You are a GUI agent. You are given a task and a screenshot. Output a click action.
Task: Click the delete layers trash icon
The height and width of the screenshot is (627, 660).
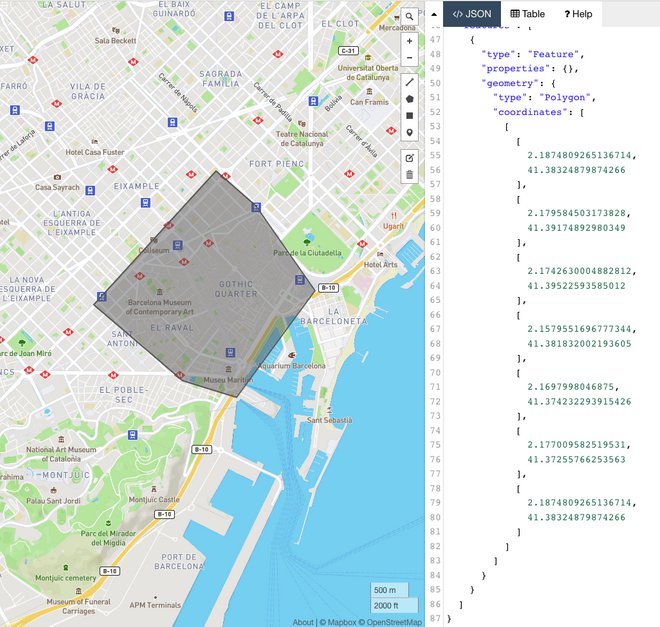pyautogui.click(x=409, y=175)
